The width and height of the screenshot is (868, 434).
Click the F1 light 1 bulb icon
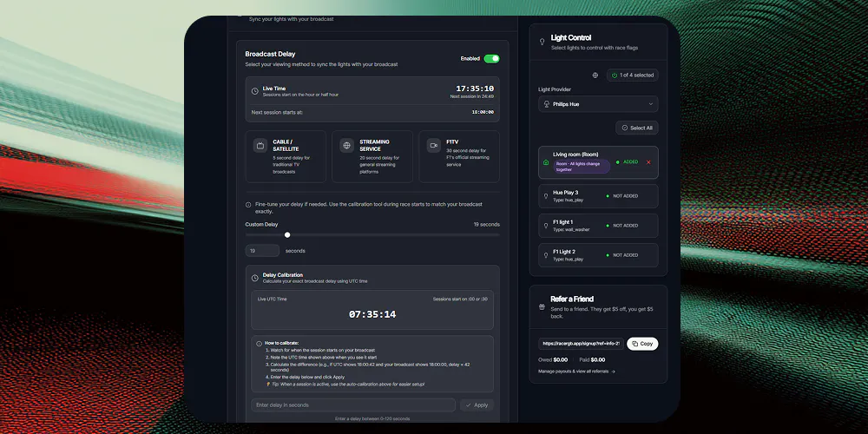point(546,226)
